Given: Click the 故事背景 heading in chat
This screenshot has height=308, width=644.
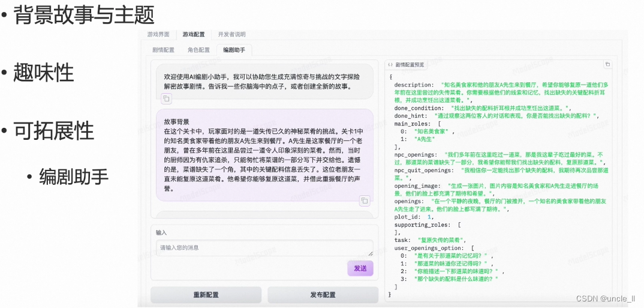Looking at the screenshot, I should click(x=177, y=122).
